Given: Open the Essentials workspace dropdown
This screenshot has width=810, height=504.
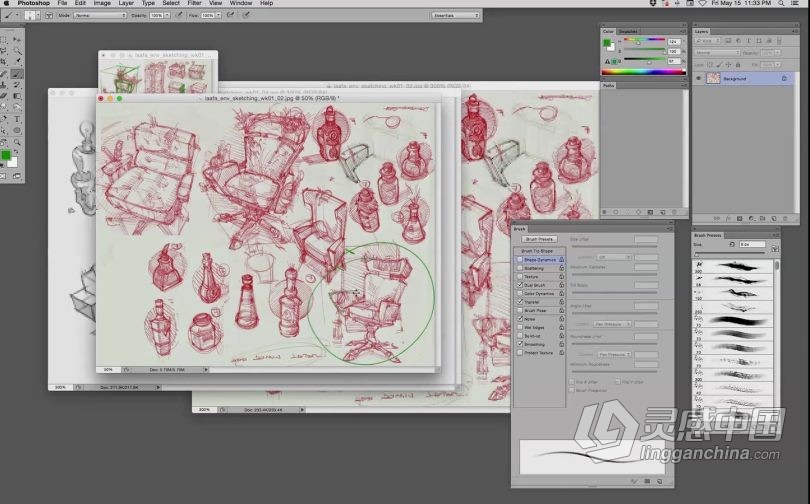Looking at the screenshot, I should (x=456, y=15).
